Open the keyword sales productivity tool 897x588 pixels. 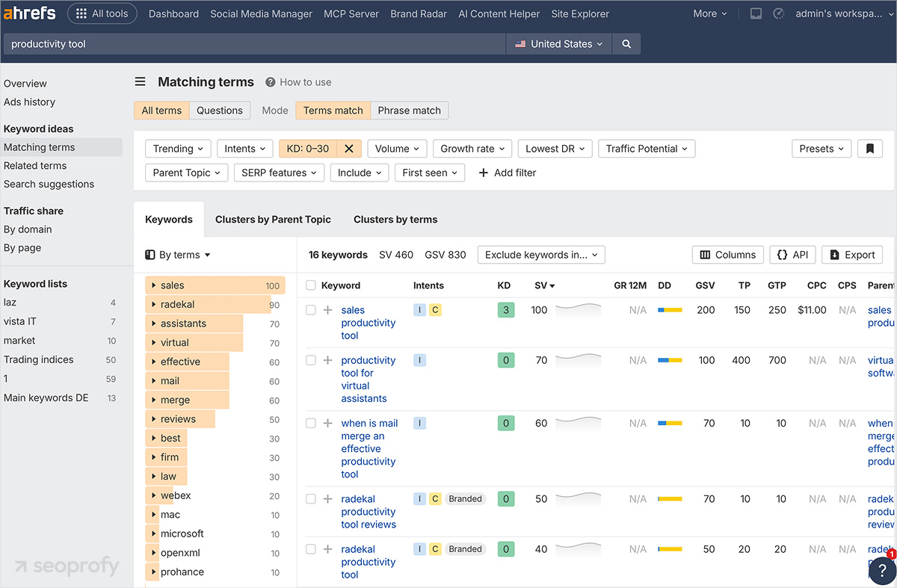pos(368,323)
